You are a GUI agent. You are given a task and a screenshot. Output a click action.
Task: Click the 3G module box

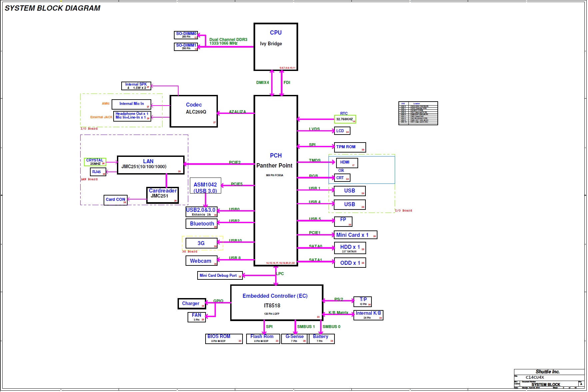(202, 243)
